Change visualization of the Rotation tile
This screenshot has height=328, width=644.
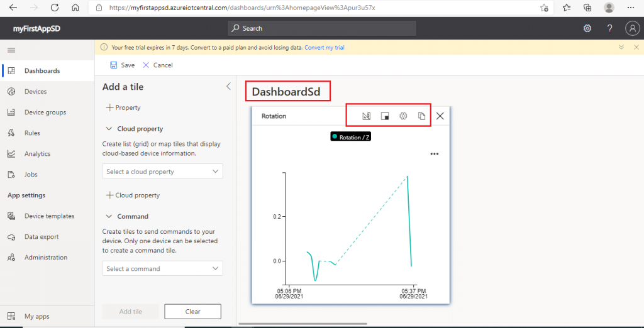pos(367,116)
